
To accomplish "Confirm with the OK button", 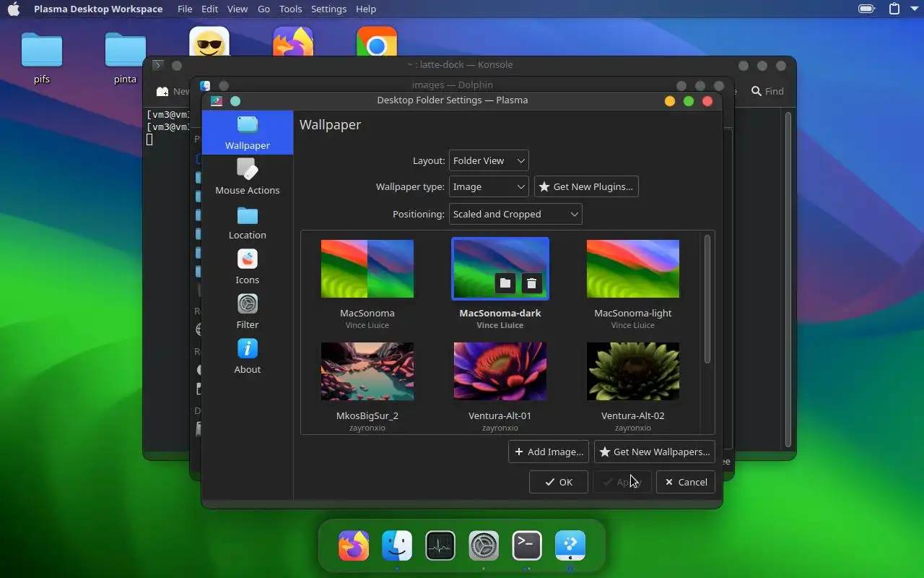I will click(x=559, y=482).
